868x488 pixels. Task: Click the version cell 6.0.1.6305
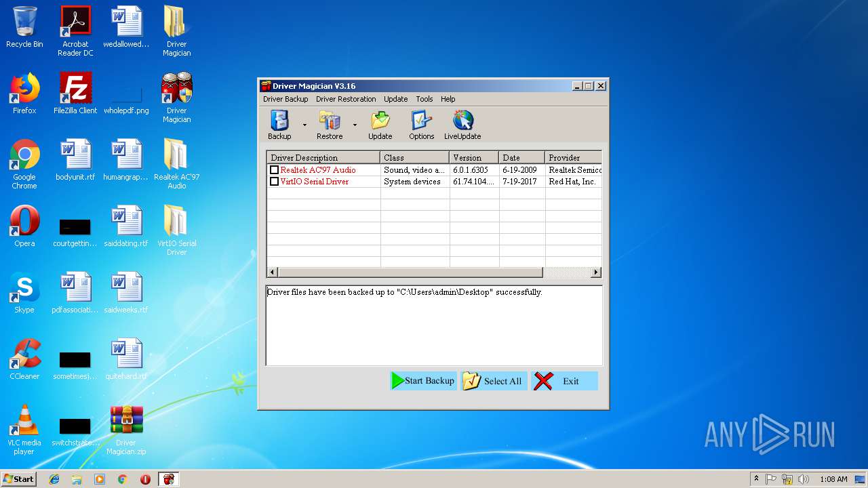pyautogui.click(x=471, y=170)
